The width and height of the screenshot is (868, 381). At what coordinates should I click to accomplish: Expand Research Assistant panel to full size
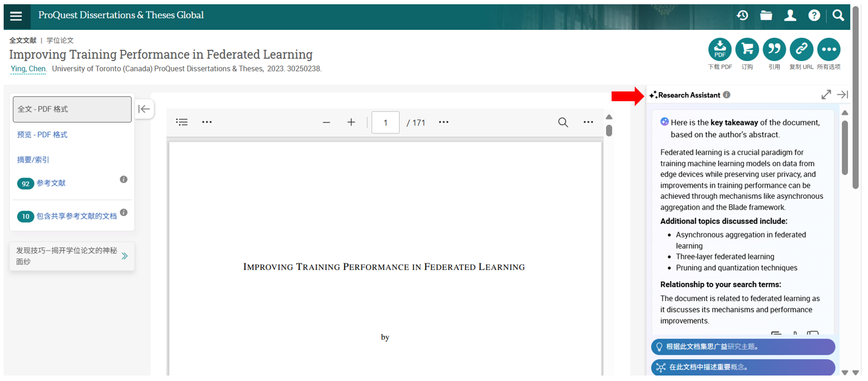[x=826, y=94]
